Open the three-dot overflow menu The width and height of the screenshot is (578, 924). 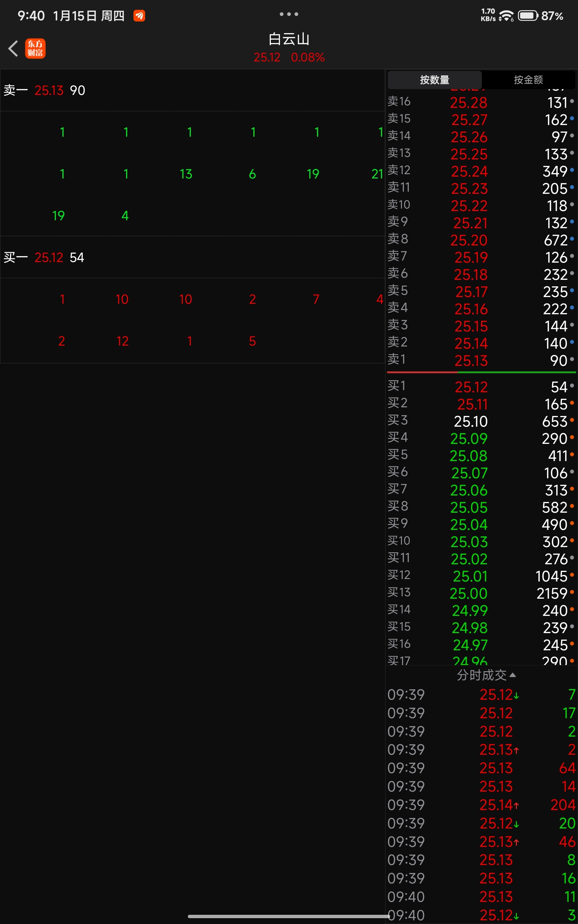[x=289, y=14]
